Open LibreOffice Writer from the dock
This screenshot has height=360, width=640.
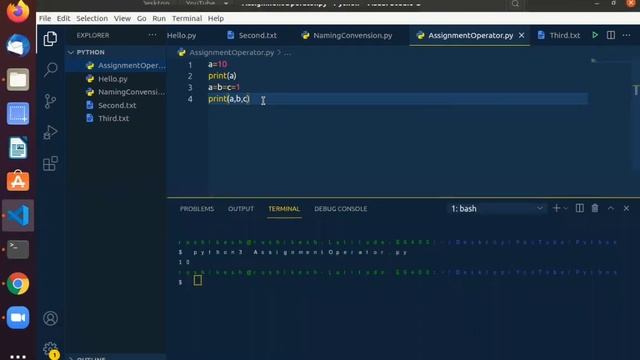pyautogui.click(x=18, y=147)
